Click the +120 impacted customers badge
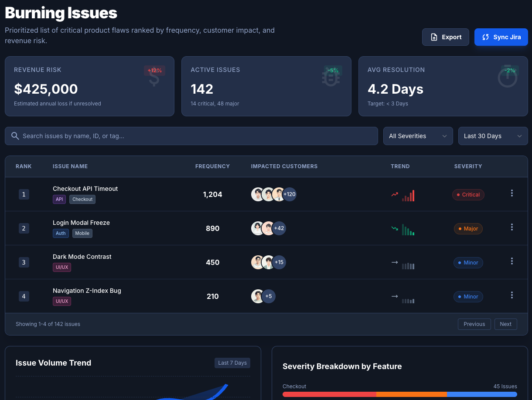The height and width of the screenshot is (400, 532). coord(289,194)
